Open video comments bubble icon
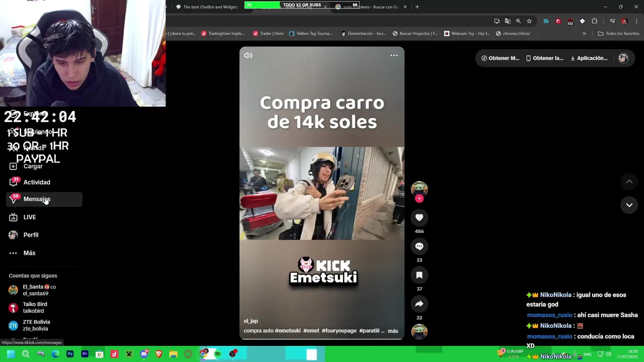Viewport: 644px width, 362px height. tap(419, 246)
